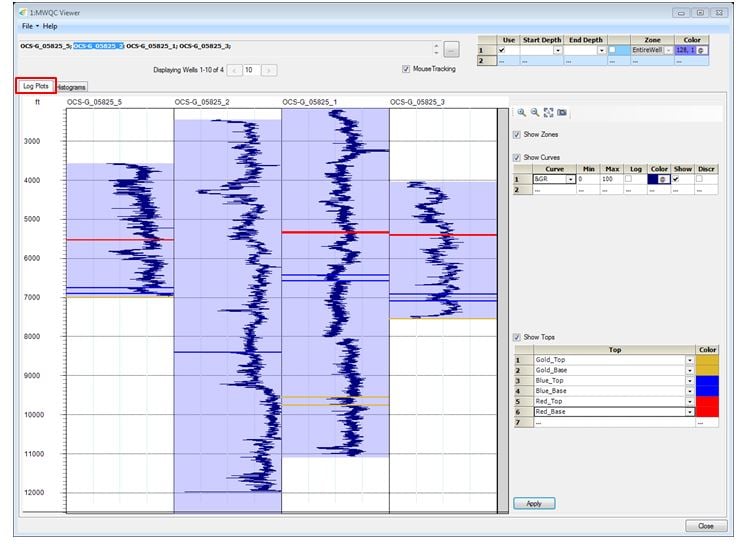
Task: Toggle Show Curves checkbox
Action: click(x=516, y=157)
